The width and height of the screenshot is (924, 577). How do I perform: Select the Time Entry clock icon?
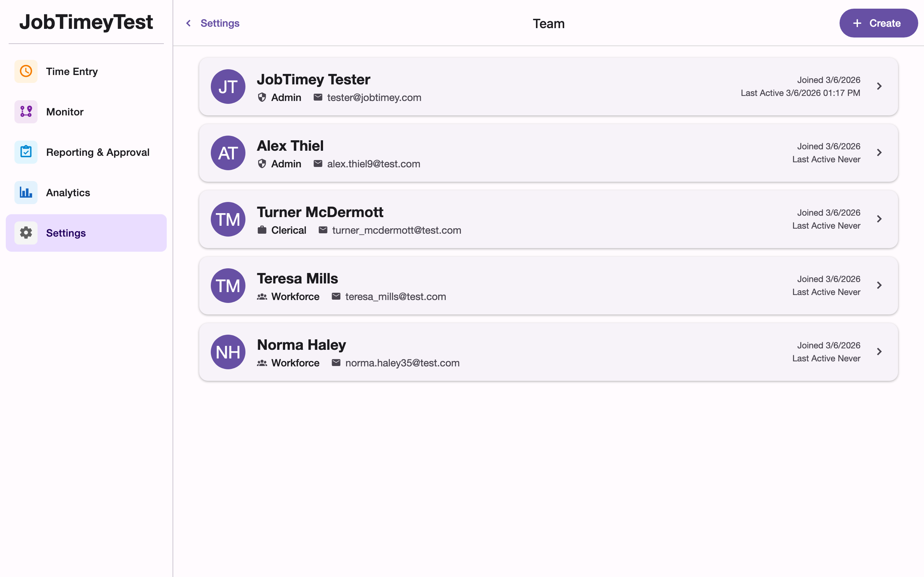click(x=26, y=71)
